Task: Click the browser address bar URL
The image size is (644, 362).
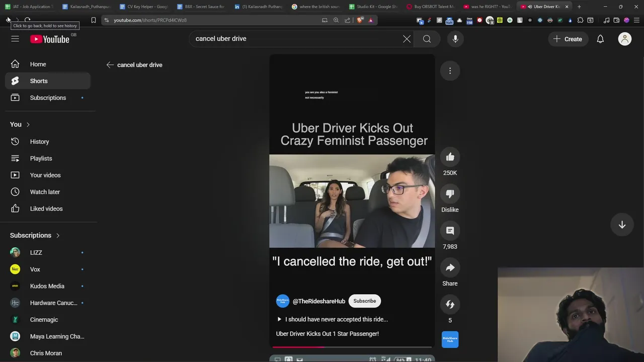Action: coord(150,20)
